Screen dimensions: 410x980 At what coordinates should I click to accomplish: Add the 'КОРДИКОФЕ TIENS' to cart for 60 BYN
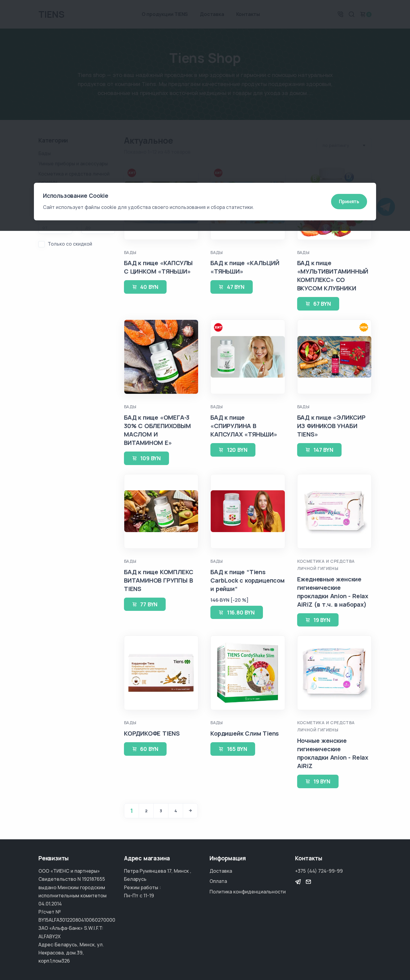[x=145, y=749]
